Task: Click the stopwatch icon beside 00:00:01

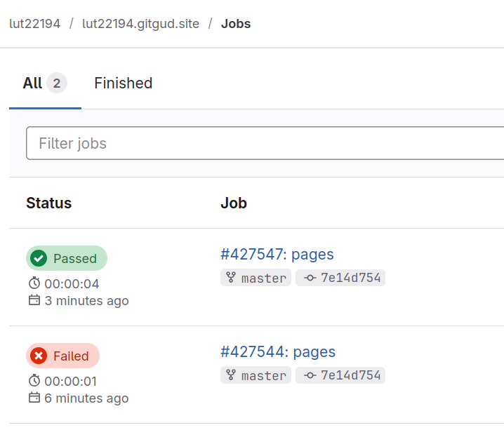Action: tap(34, 381)
